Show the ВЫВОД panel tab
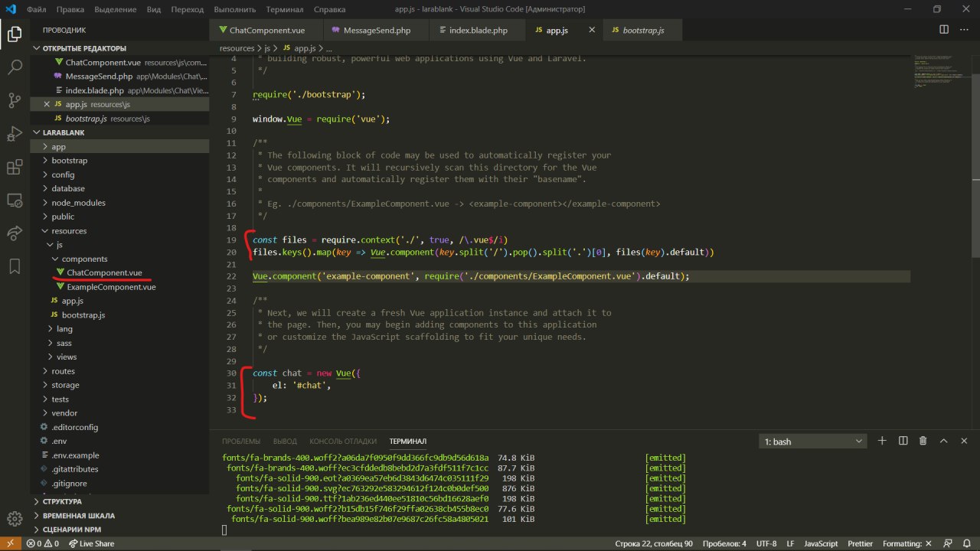 [x=285, y=442]
